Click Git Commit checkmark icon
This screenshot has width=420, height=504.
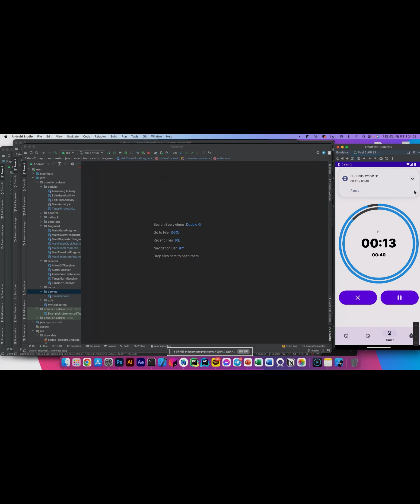[x=186, y=153]
